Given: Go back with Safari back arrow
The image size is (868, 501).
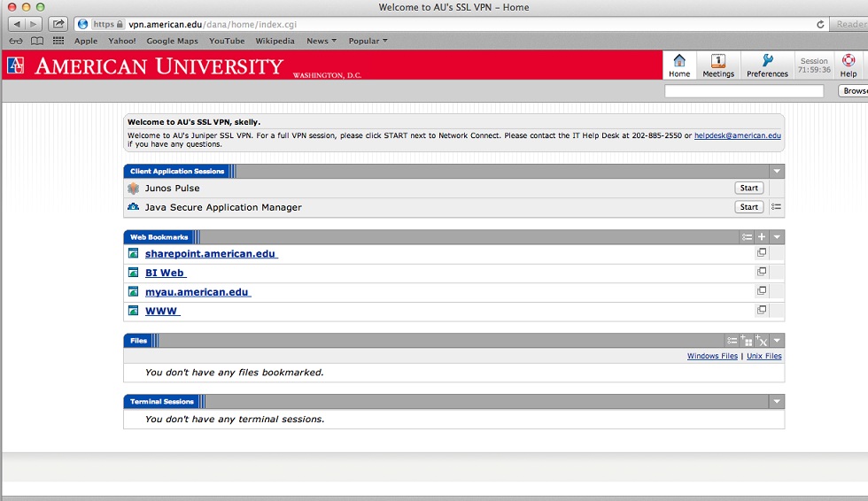Looking at the screenshot, I should tap(17, 24).
